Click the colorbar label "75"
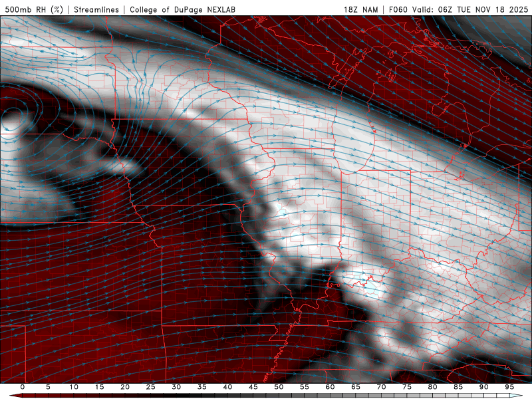 pos(407,387)
